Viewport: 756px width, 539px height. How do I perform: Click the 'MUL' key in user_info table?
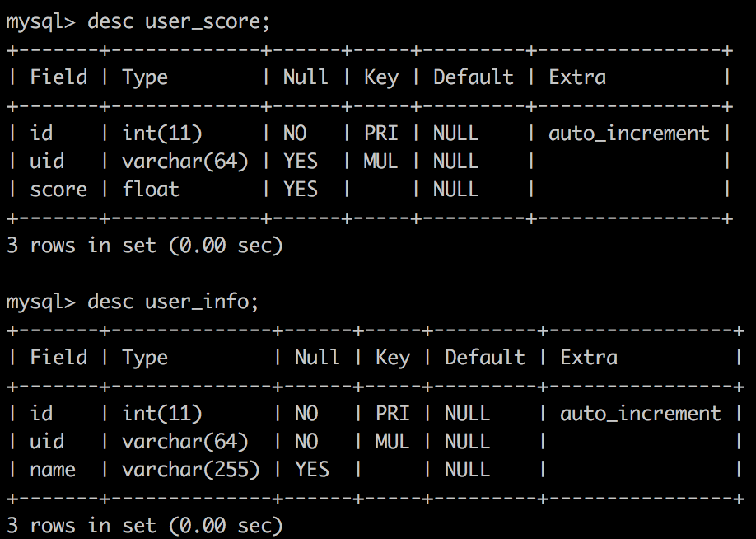point(392,442)
